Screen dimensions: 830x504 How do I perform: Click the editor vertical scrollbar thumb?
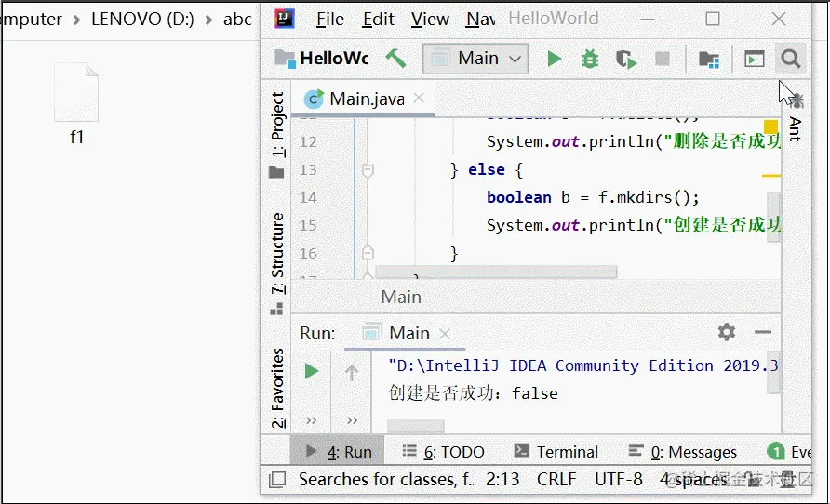[x=773, y=218]
